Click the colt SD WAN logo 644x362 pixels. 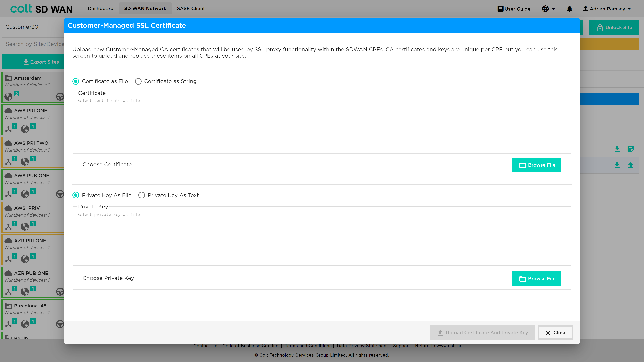(41, 9)
